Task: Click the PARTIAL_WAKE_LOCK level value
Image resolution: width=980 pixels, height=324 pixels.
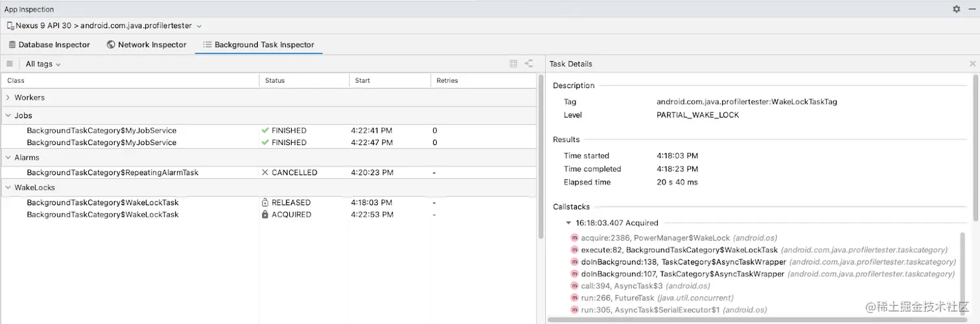Action: 697,115
